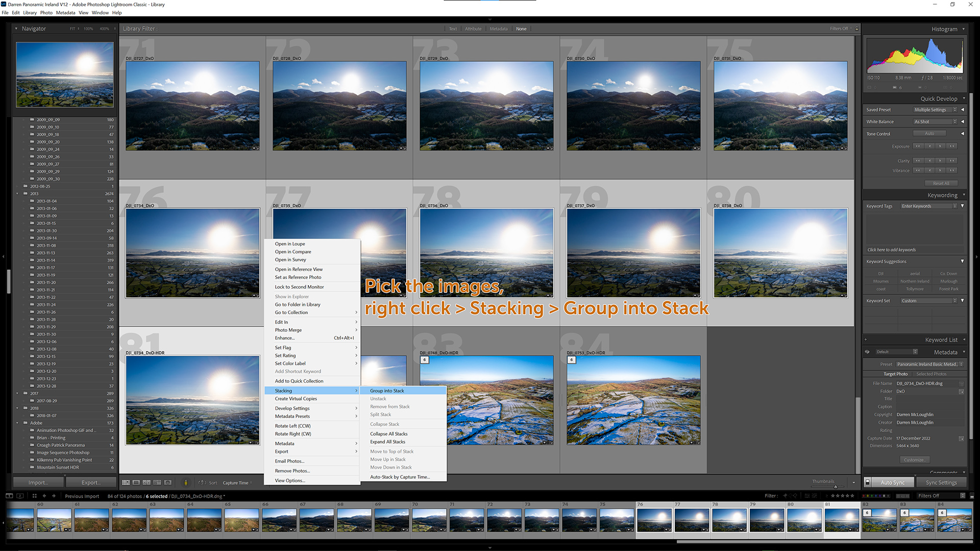Click Tone Control Auto button
The width and height of the screenshot is (980, 551).
(929, 134)
